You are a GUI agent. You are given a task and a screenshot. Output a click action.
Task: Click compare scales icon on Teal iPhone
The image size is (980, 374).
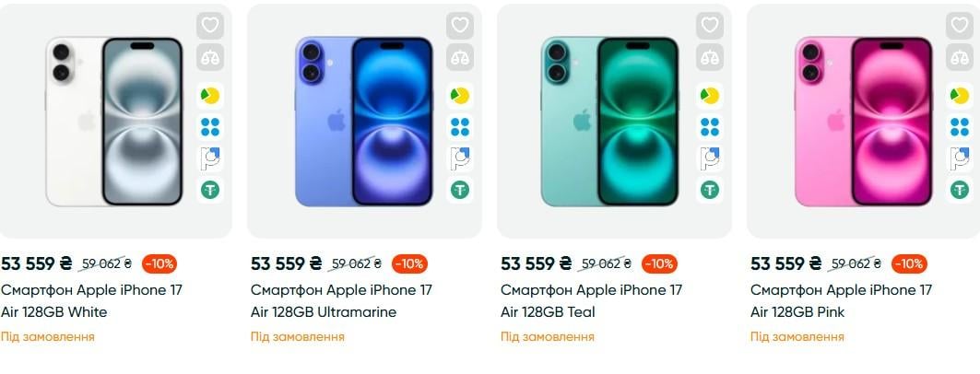pos(710,57)
